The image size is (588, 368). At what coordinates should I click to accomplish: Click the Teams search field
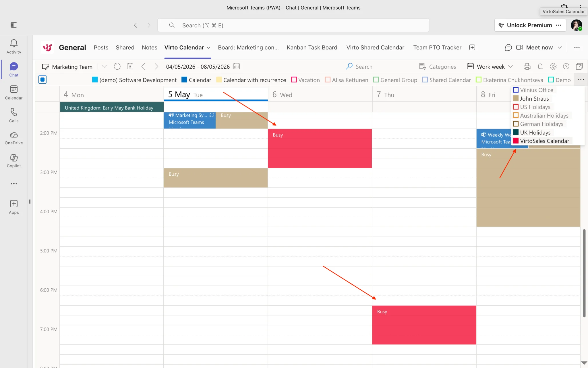pyautogui.click(x=293, y=25)
